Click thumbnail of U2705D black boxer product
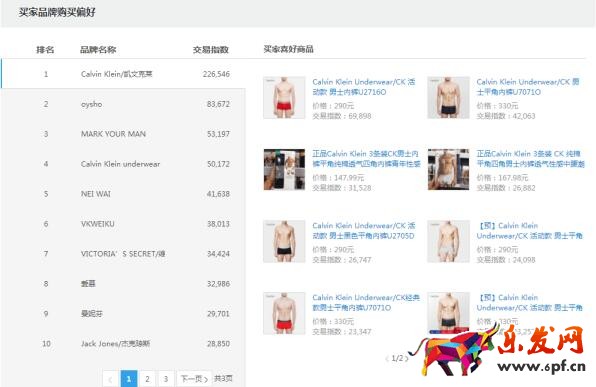 click(x=284, y=241)
